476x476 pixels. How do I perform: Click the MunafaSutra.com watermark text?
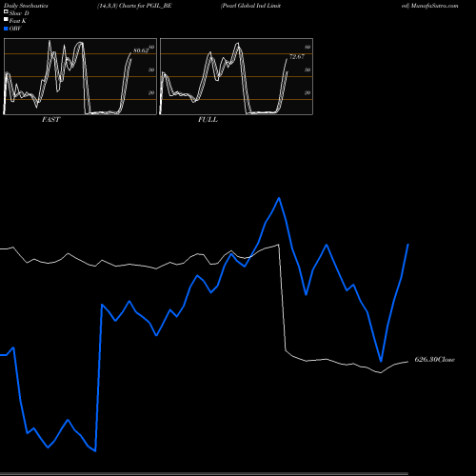click(434, 6)
